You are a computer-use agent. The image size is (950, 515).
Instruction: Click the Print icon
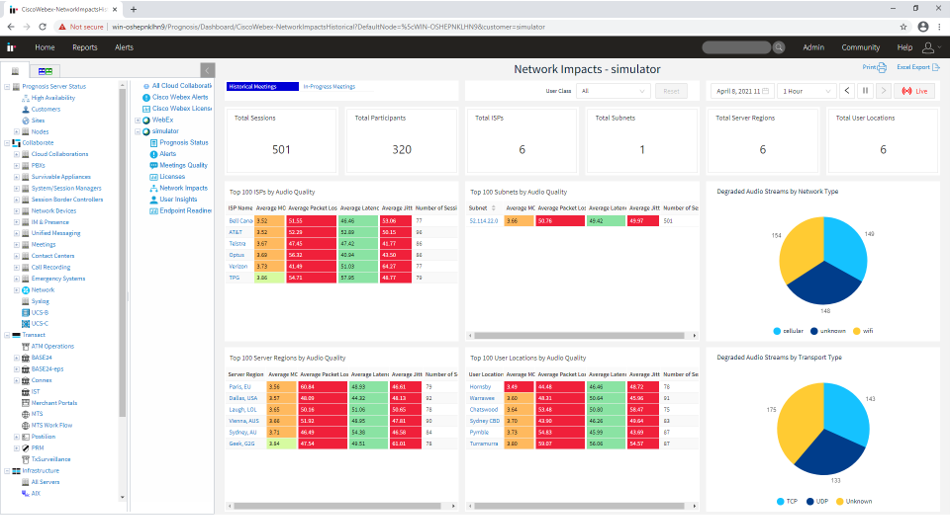pos(881,68)
